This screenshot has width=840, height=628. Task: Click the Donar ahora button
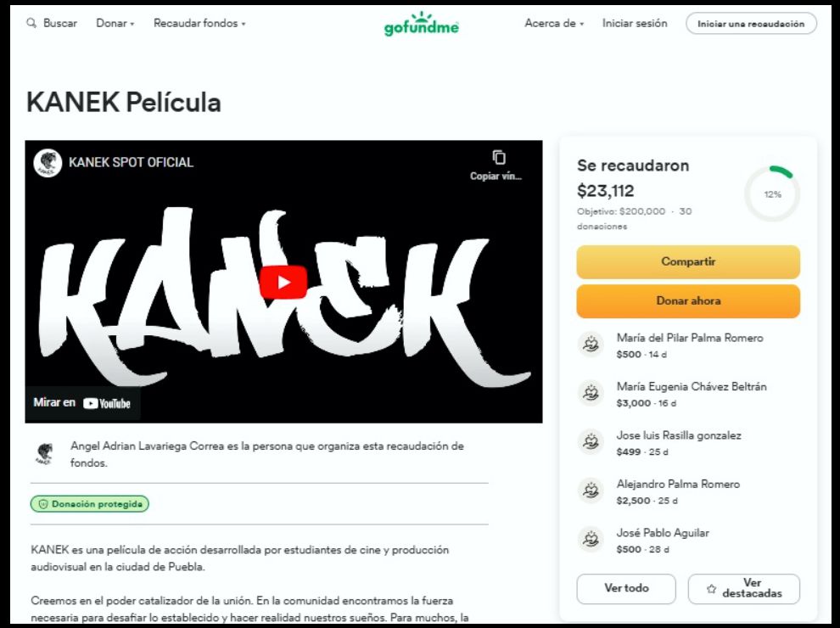(688, 301)
